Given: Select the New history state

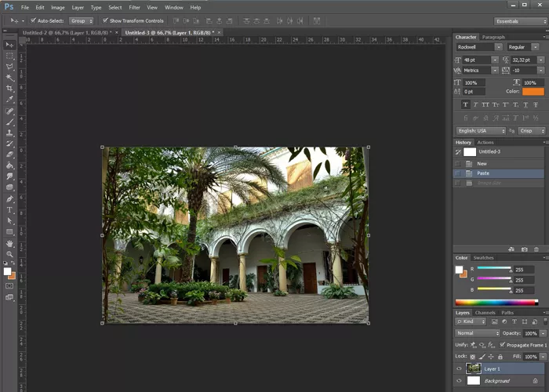Looking at the screenshot, I should [x=499, y=163].
